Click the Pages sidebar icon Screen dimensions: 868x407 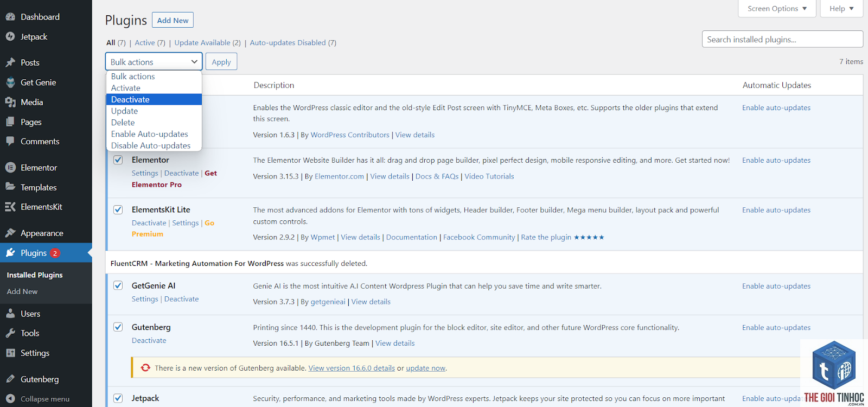click(x=10, y=122)
